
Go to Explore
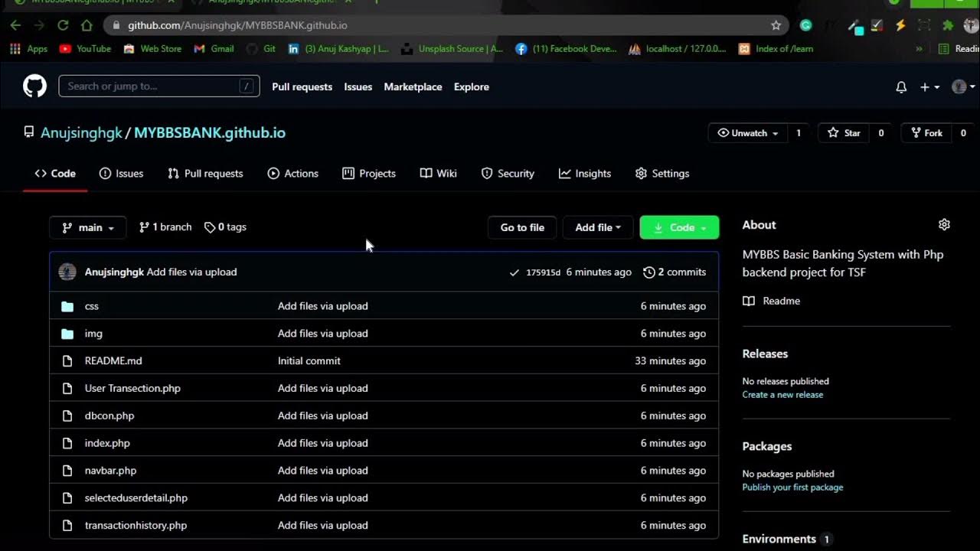[x=471, y=86]
